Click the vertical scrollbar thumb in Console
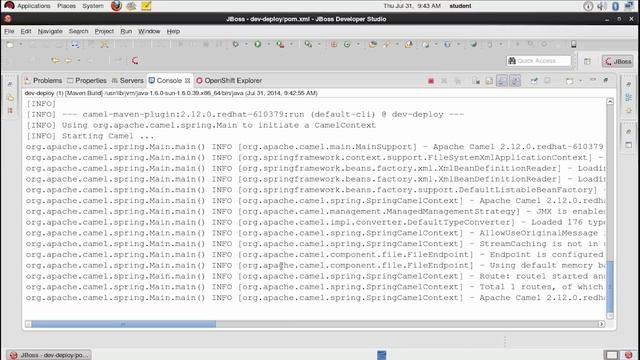The height and width of the screenshot is (360, 640). click(610, 287)
